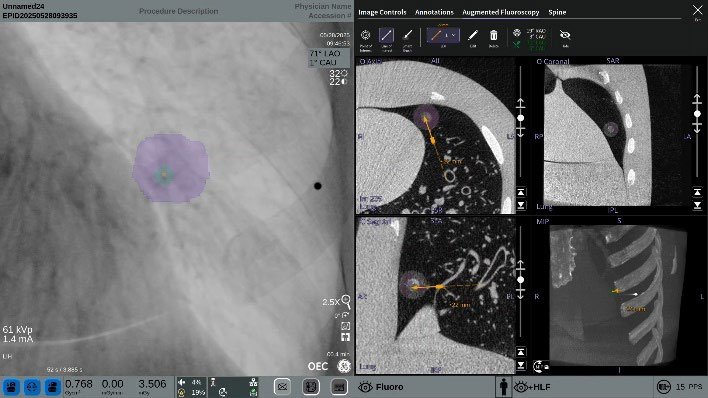Screen dimensions: 708x398
Task: Select Fluoro imaging mode
Action: pyautogui.click(x=381, y=387)
